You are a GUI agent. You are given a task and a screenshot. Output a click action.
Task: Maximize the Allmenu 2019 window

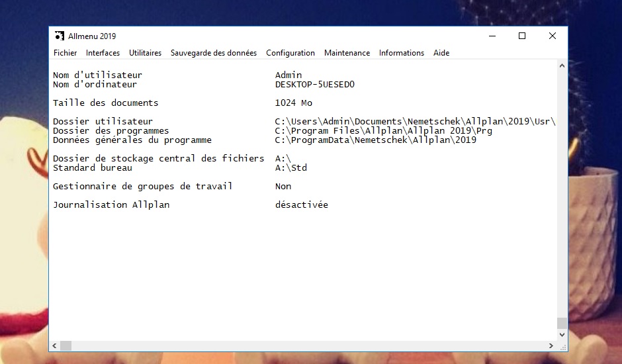[522, 36]
